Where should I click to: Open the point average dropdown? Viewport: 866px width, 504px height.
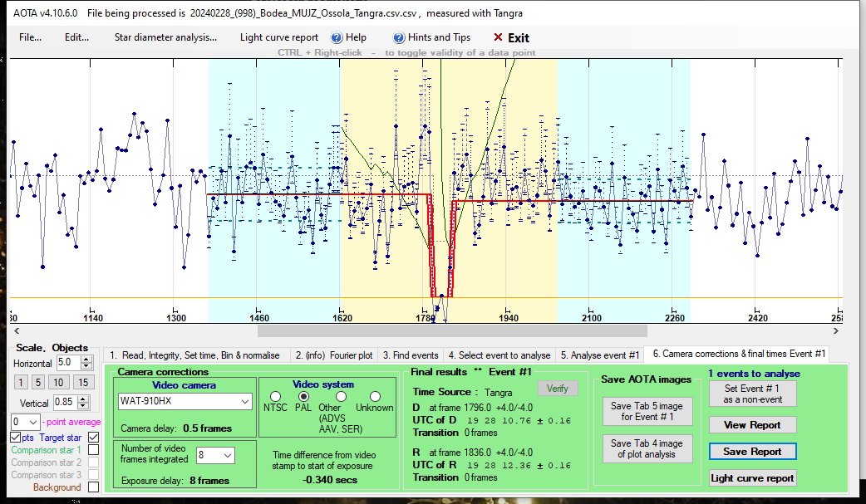pos(26,423)
